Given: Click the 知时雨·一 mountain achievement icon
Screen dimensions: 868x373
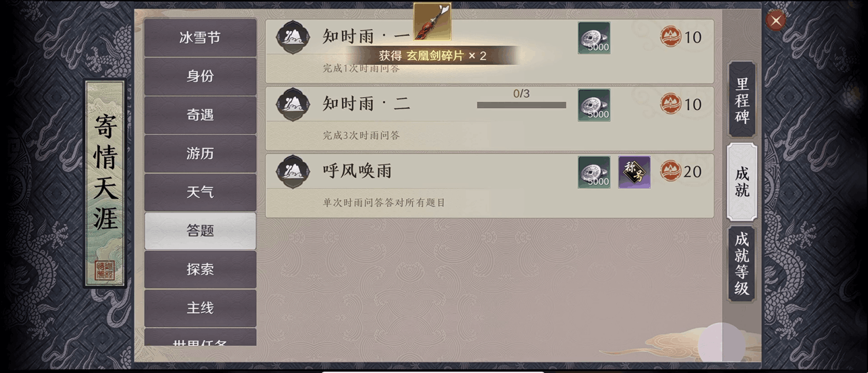Looking at the screenshot, I should pyautogui.click(x=293, y=37).
